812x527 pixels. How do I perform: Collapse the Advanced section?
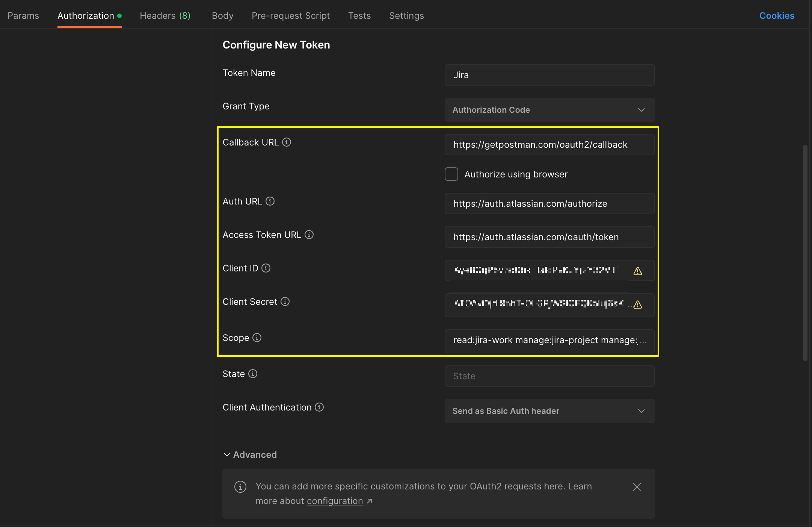(250, 454)
